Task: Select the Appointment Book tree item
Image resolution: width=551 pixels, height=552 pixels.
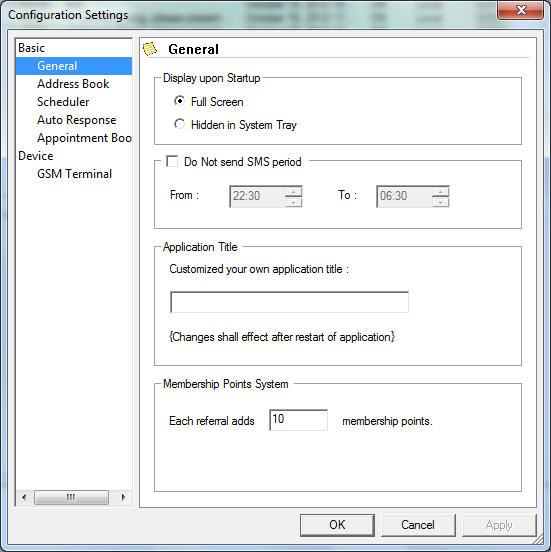Action: (84, 138)
